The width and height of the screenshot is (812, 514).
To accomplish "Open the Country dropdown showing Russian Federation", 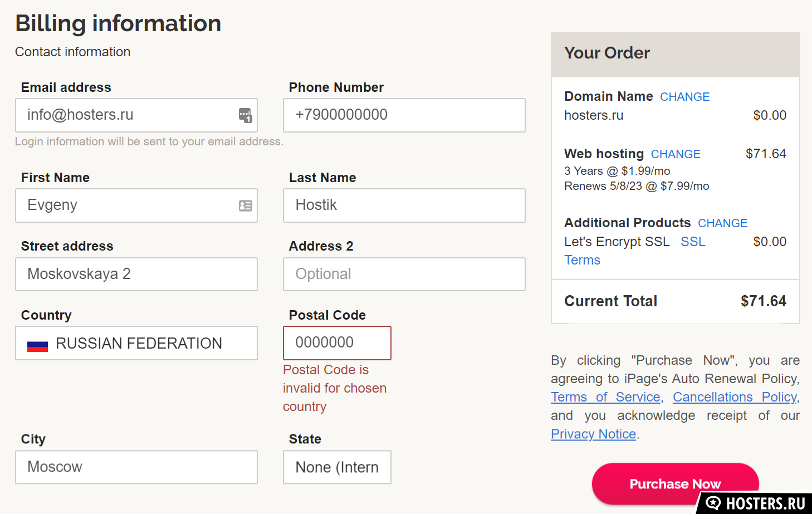I will coord(136,343).
